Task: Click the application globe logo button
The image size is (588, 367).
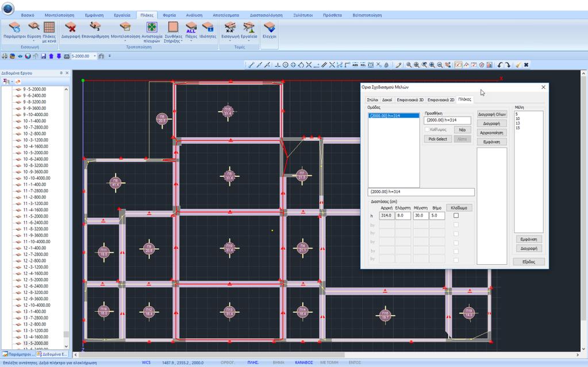Action: [8, 8]
